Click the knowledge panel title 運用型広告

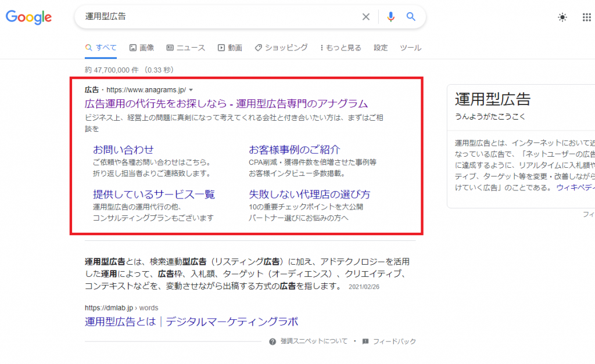pos(493,99)
